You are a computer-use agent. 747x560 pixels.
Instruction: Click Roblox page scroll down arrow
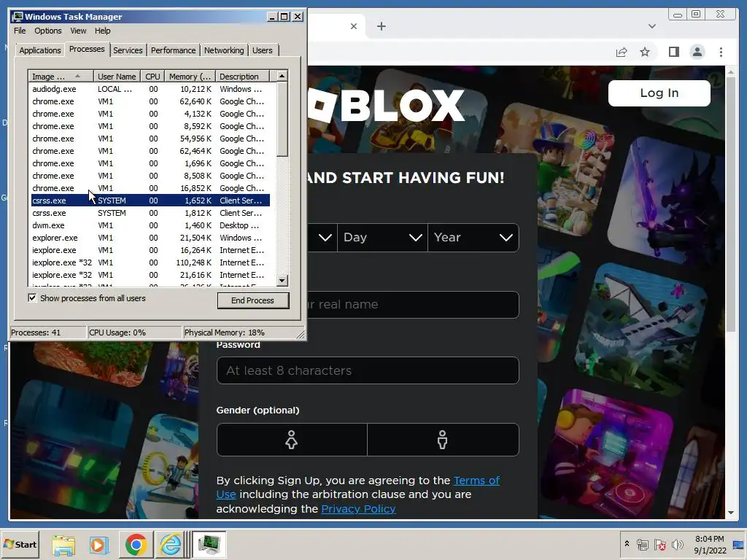[x=731, y=513]
